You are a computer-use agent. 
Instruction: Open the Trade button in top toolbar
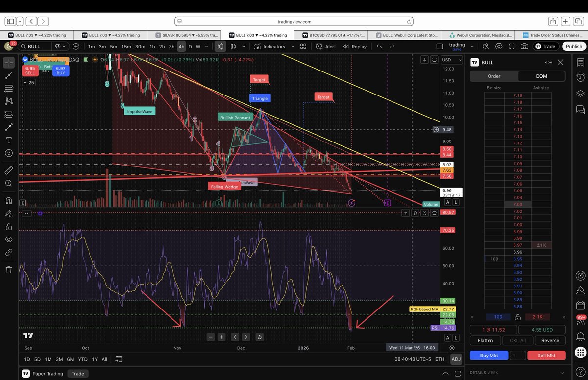coord(545,47)
